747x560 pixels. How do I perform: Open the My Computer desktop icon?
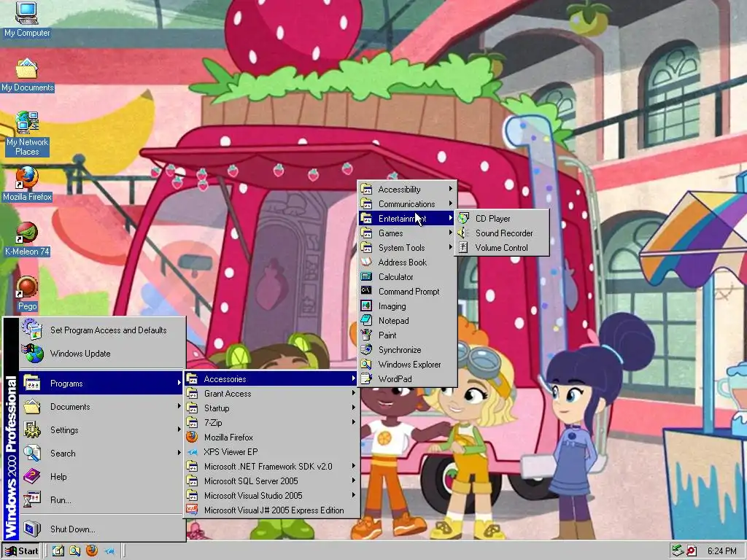click(x=27, y=19)
